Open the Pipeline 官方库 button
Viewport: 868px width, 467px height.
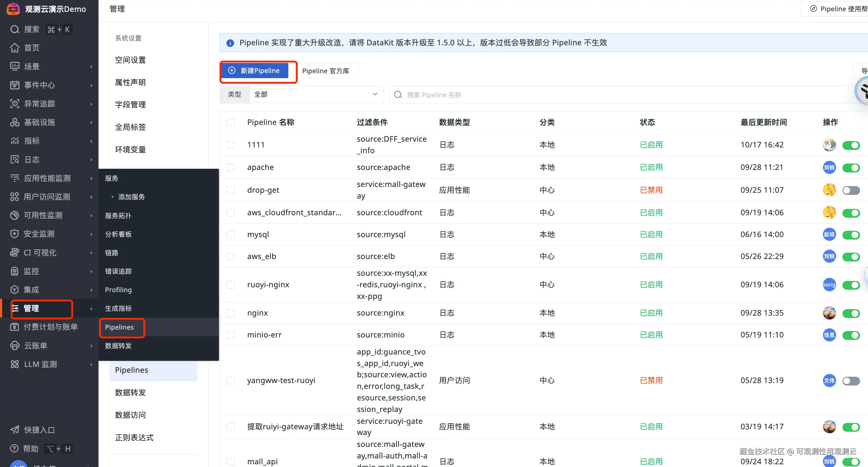(325, 71)
